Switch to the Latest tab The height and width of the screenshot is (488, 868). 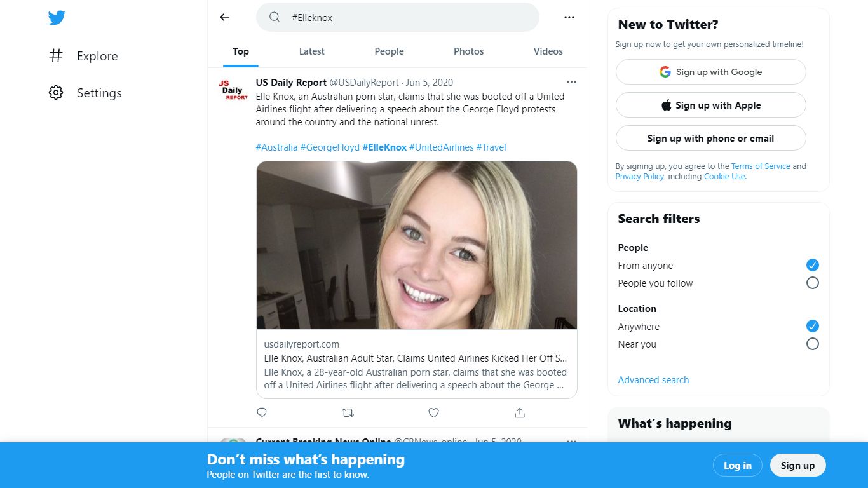point(312,51)
